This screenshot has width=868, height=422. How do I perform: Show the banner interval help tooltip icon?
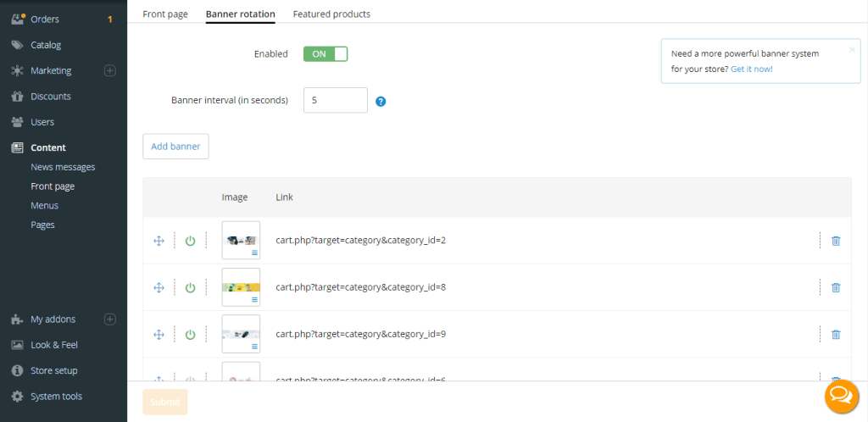tap(381, 101)
